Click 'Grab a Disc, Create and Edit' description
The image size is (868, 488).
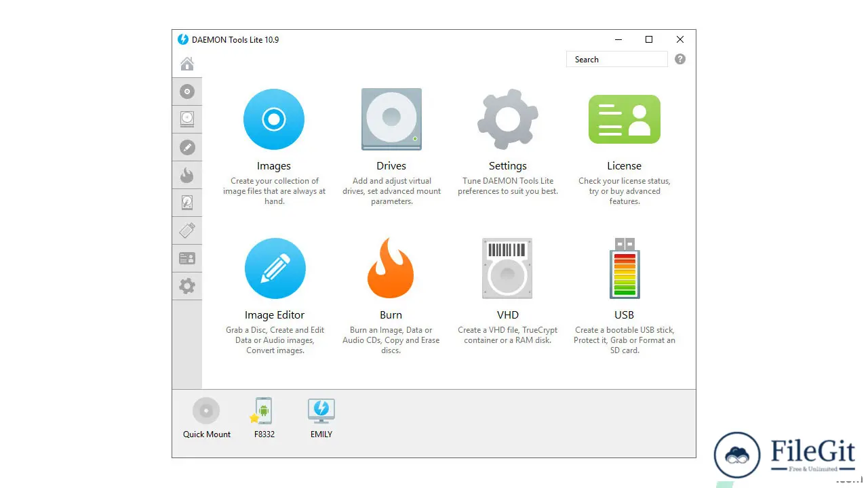pos(275,340)
